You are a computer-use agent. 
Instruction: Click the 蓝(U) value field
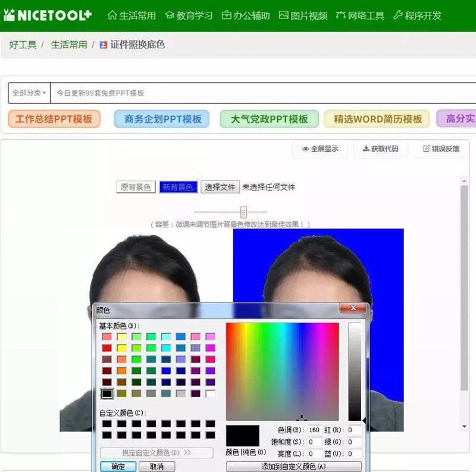point(354,454)
